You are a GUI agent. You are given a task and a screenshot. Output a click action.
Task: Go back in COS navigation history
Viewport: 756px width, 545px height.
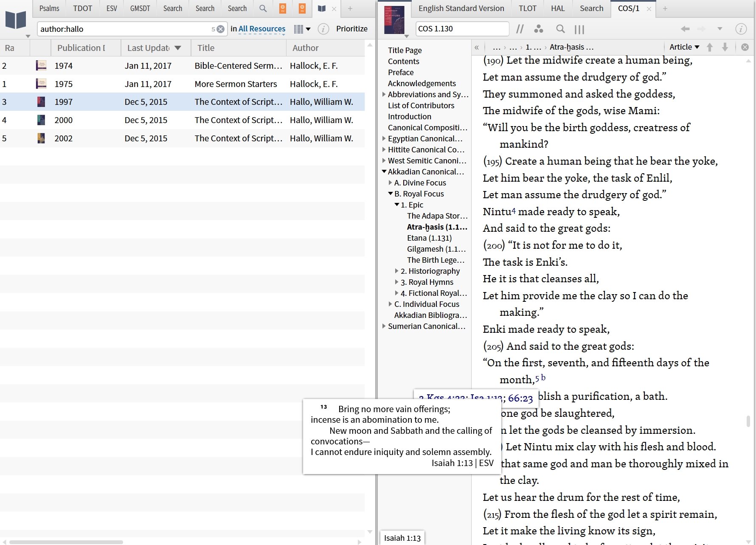click(x=685, y=29)
